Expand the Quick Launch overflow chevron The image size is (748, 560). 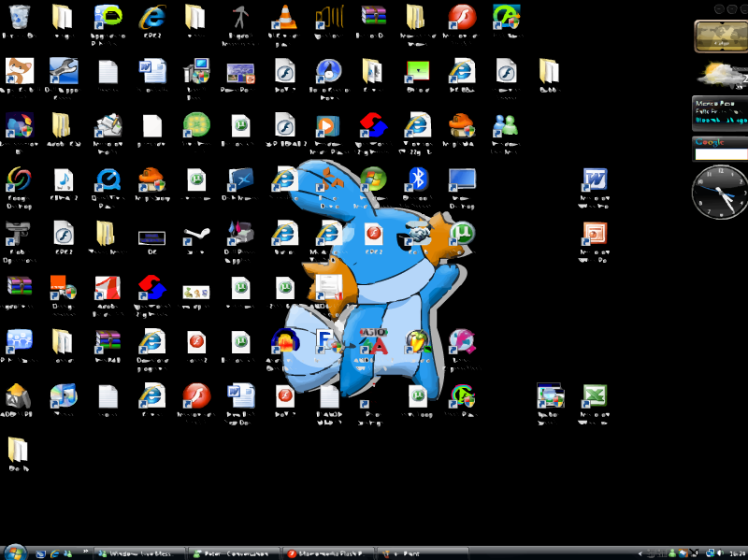point(85,552)
